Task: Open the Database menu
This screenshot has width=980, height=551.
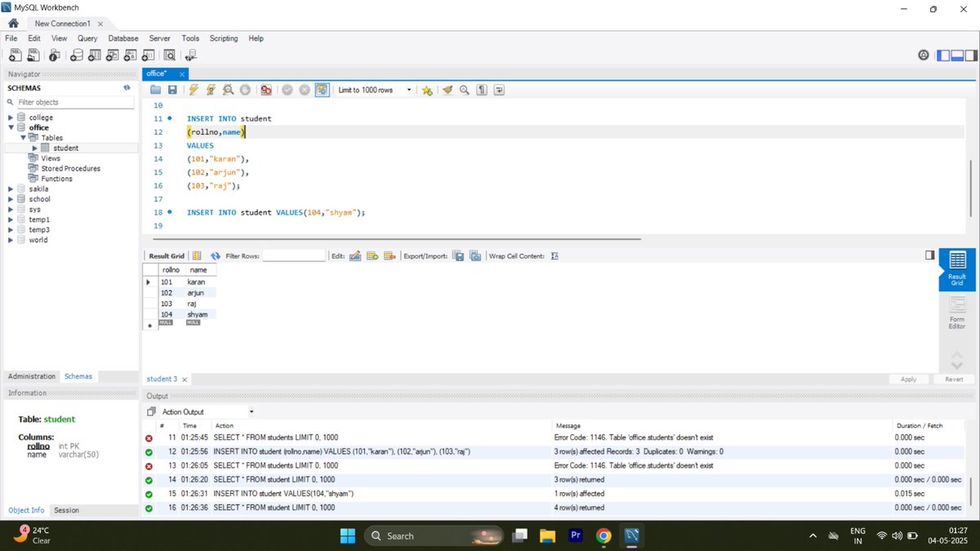Action: coord(123,38)
